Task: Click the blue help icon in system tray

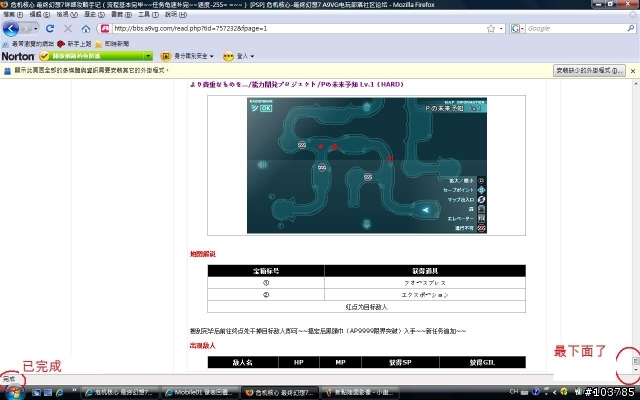Action: (536, 391)
